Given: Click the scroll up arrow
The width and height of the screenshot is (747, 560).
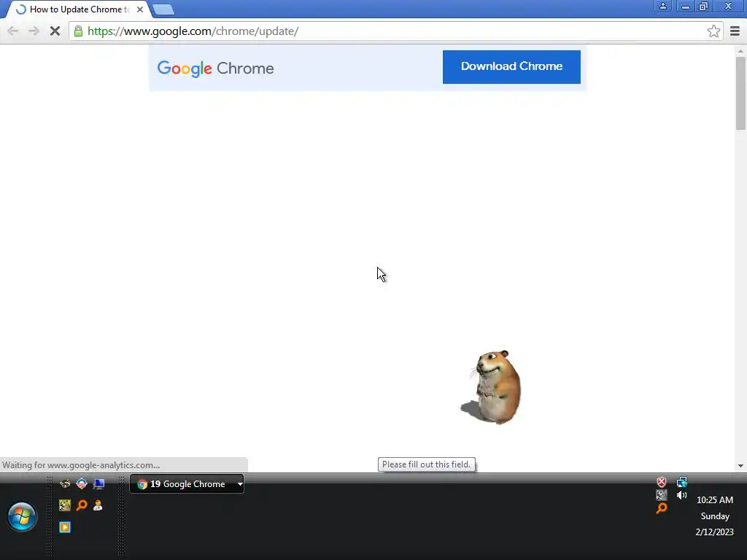Looking at the screenshot, I should (x=740, y=50).
